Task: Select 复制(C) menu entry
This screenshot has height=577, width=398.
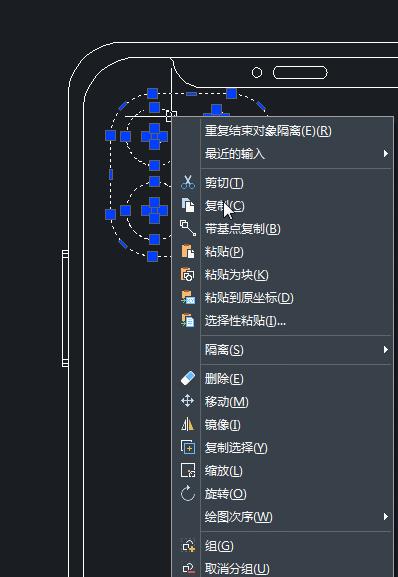Action: pos(283,205)
